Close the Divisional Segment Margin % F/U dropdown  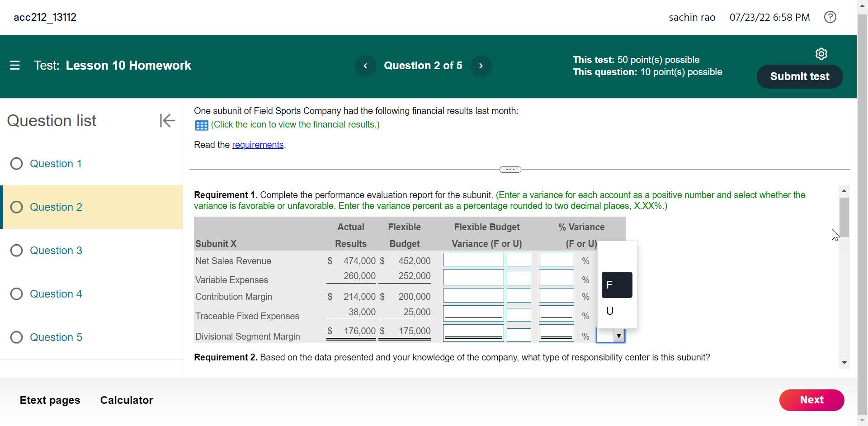[611, 336]
